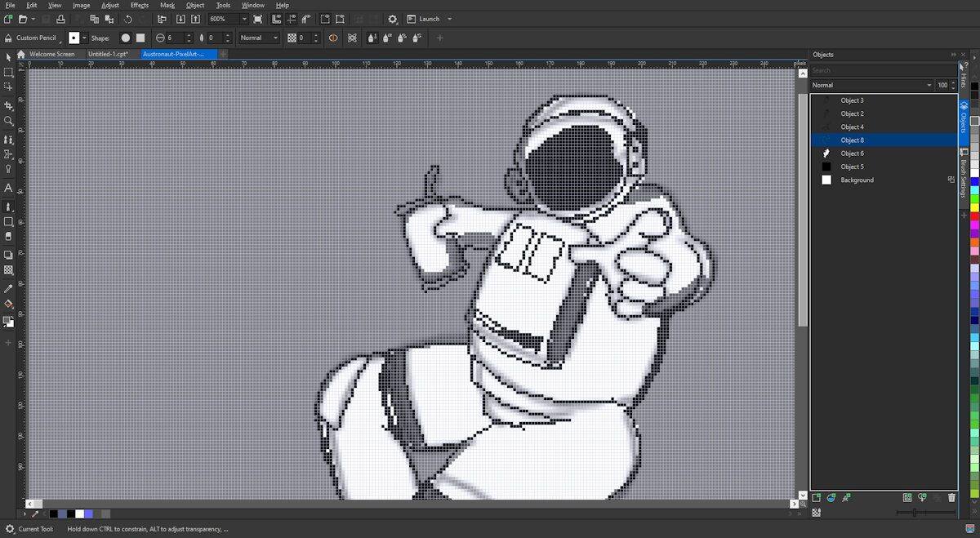980x538 pixels.
Task: Toggle visibility of Object 5
Action: tap(817, 167)
